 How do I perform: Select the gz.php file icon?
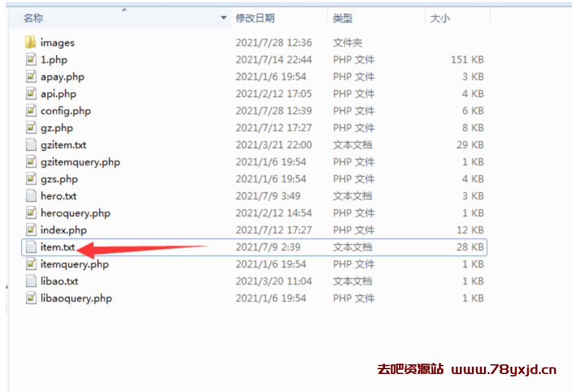[31, 128]
